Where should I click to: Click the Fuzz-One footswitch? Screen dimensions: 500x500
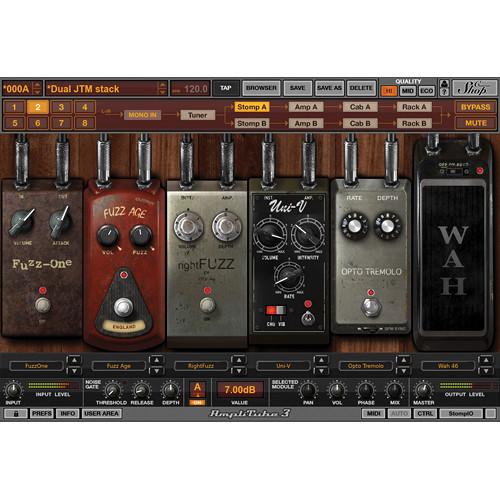pos(43,305)
